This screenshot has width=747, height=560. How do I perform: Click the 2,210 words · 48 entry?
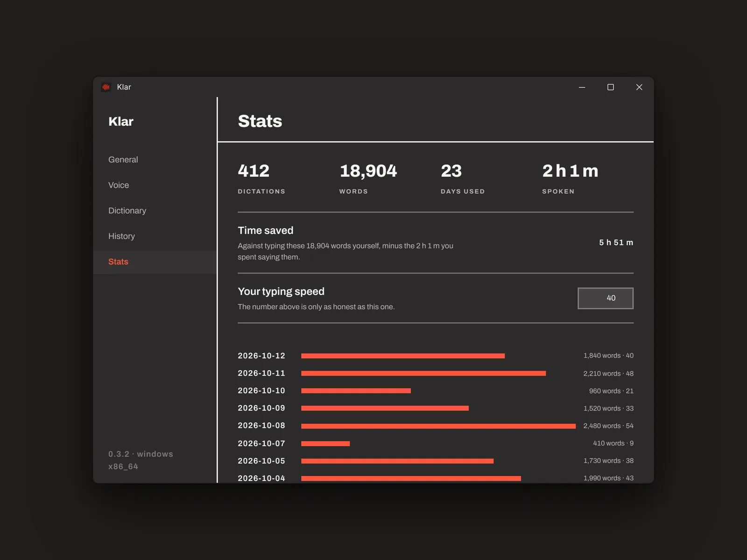608,374
